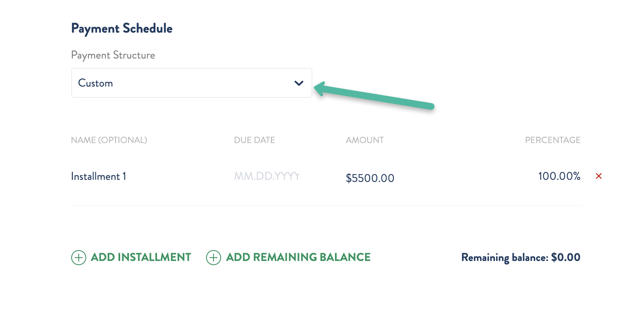Image resolution: width=644 pixels, height=312 pixels.
Task: Click the Payment Structure field label
Action: (113, 55)
